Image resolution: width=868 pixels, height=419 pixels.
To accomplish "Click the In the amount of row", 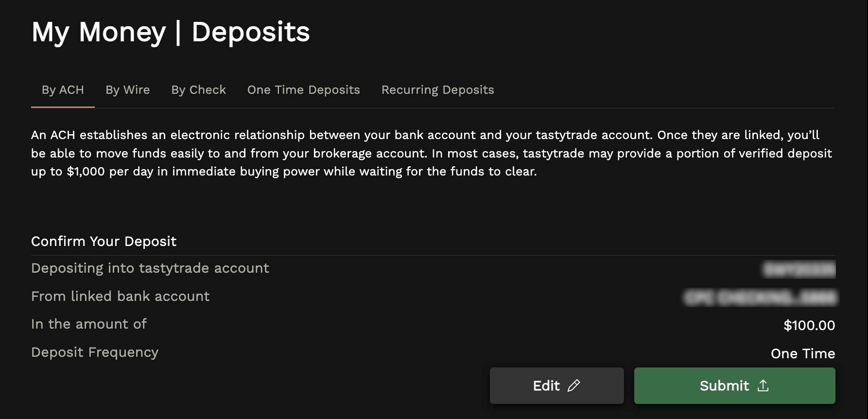I will 89,324.
